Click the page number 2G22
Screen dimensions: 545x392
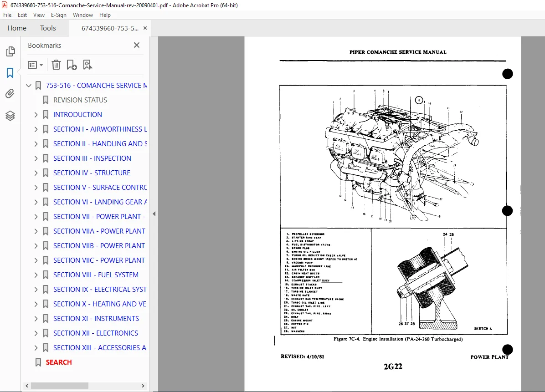tap(393, 367)
